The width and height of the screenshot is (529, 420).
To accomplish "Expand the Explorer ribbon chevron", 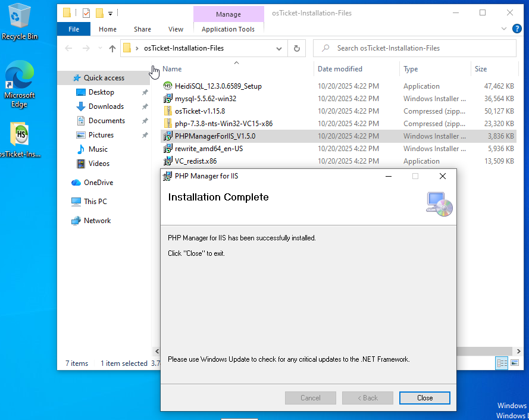I will 503,29.
